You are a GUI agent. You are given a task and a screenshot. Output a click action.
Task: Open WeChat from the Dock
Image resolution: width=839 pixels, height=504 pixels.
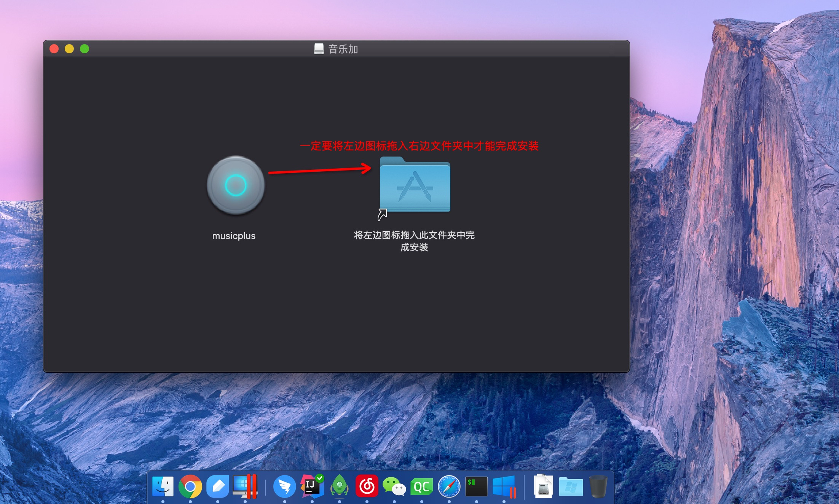click(x=394, y=486)
